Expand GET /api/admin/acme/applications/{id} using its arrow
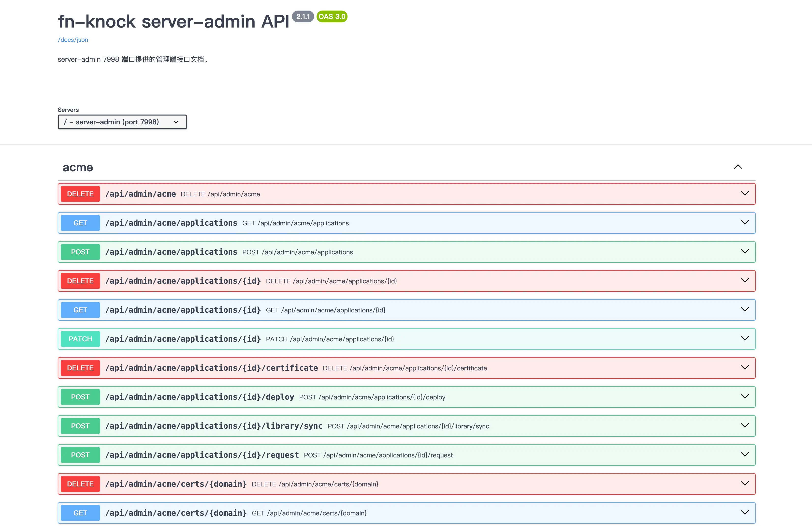The width and height of the screenshot is (812, 526). pos(745,309)
